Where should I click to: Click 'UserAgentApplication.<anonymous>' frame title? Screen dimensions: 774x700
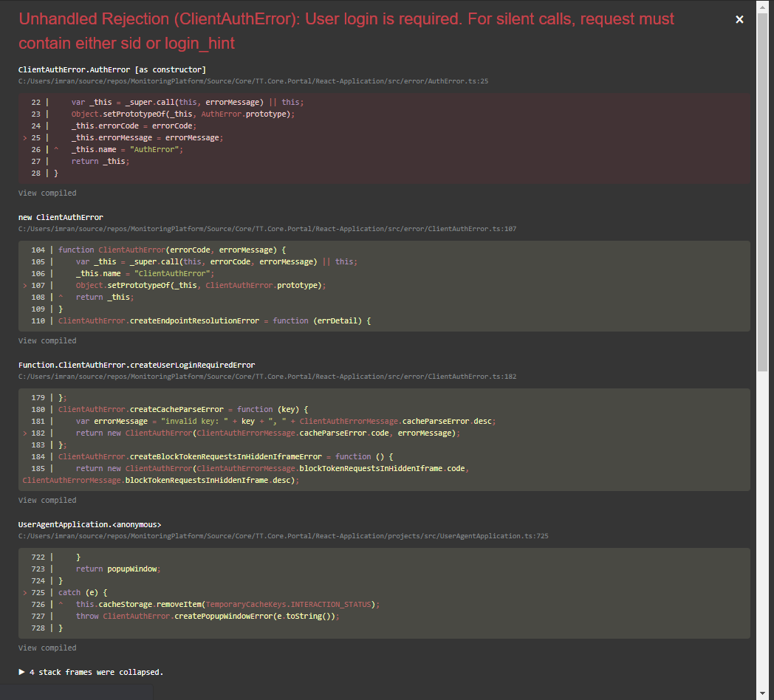click(90, 524)
